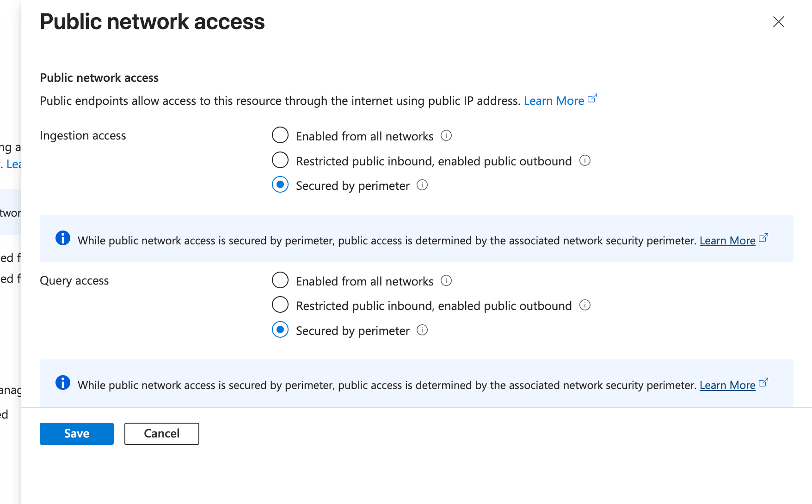Open Learn More link in Ingestion perimeter banner
This screenshot has width=812, height=504.
[x=727, y=241]
